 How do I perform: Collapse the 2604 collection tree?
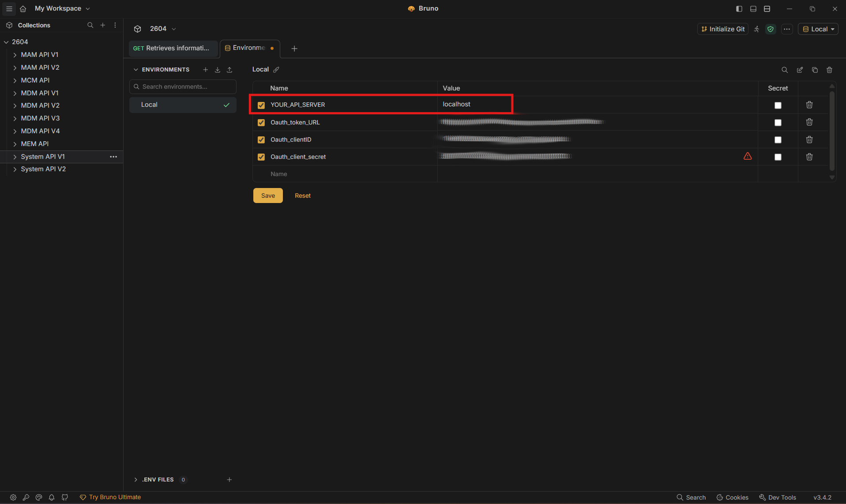click(x=6, y=42)
